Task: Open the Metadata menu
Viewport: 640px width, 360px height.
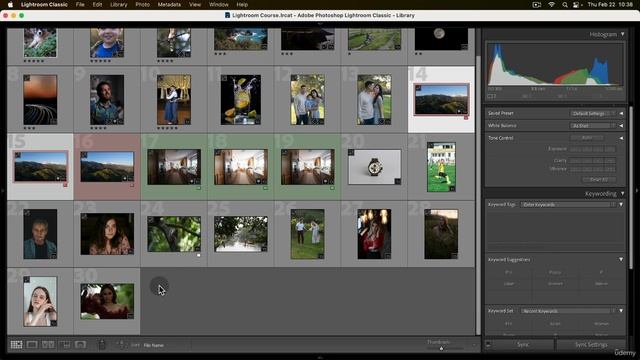Action: pos(169,4)
